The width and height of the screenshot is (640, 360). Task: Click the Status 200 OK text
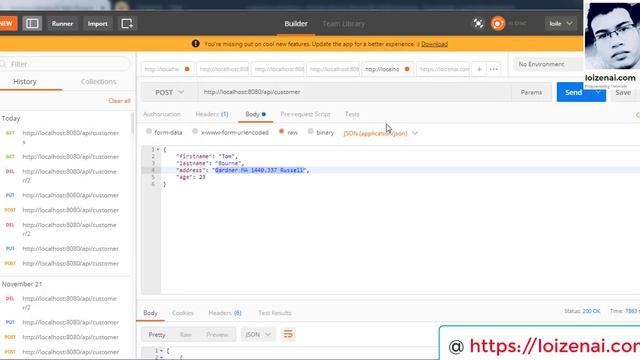(582, 311)
